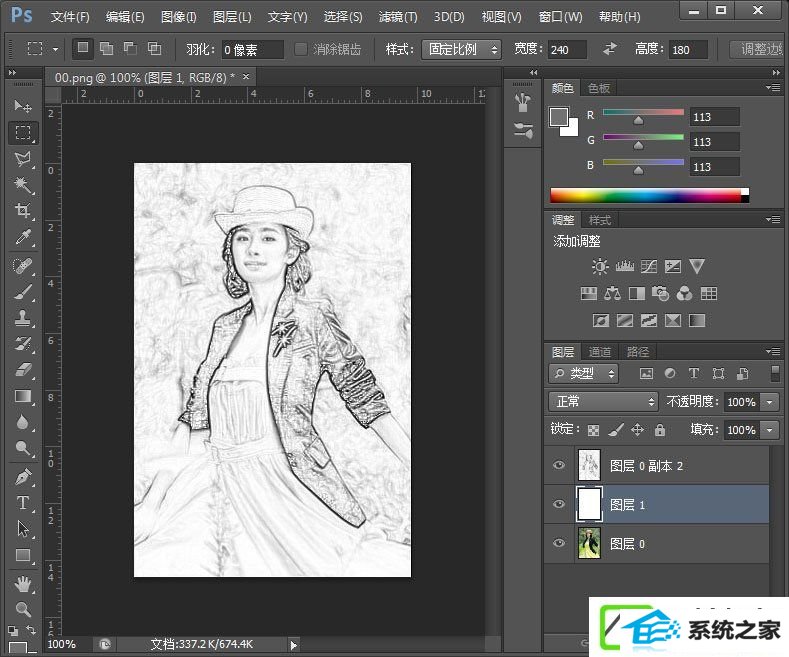Switch to the 通道 tab

pyautogui.click(x=599, y=352)
